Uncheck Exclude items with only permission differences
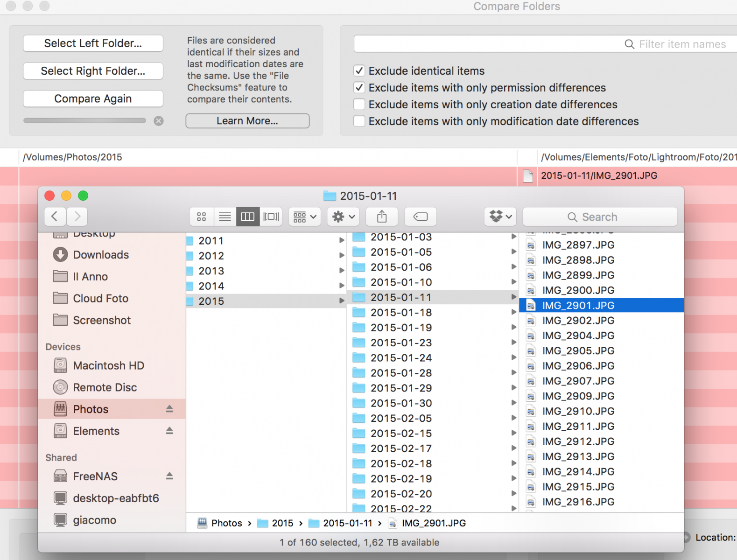 tap(359, 88)
